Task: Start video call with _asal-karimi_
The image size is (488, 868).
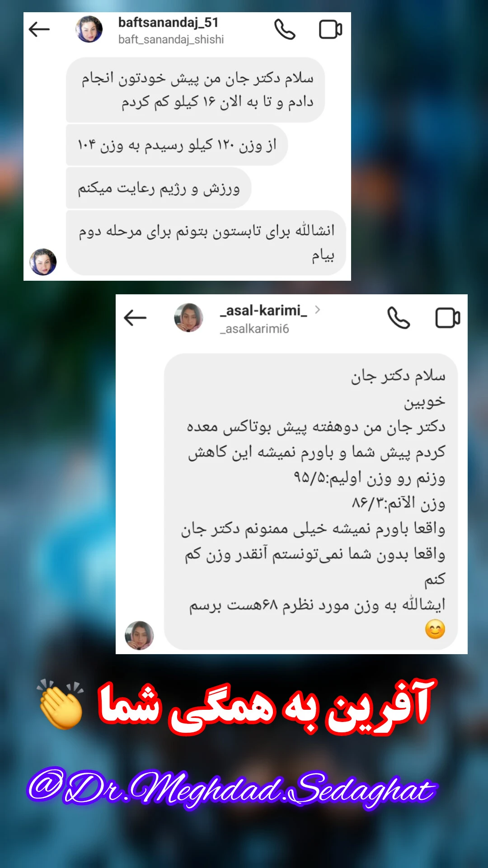Action: (x=448, y=318)
